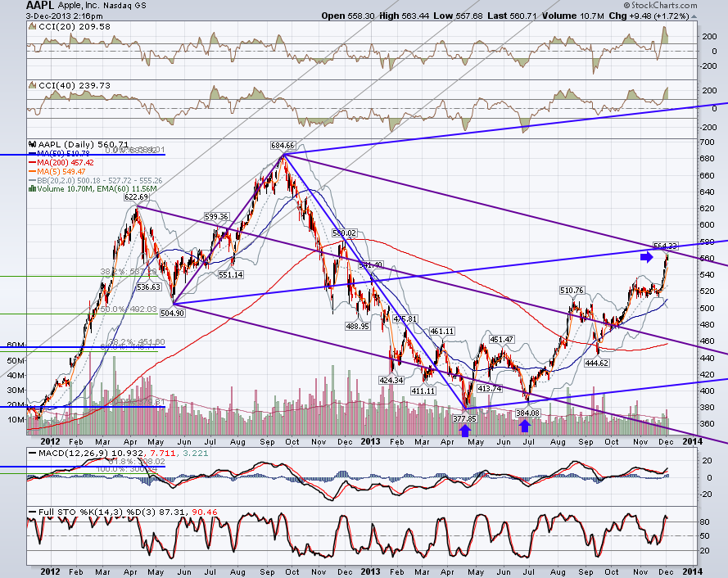Click the 444.62 September low label
728x578 pixels.
tap(597, 363)
